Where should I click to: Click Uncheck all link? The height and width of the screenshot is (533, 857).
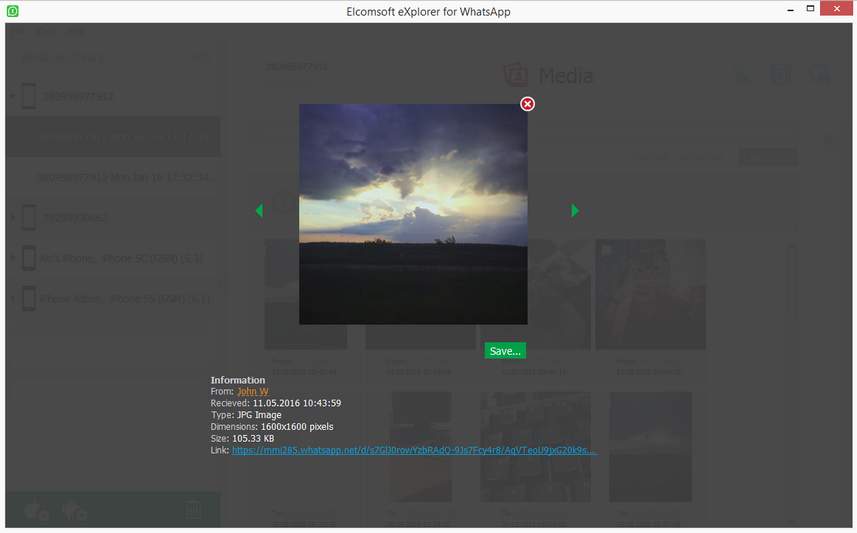click(x=699, y=157)
